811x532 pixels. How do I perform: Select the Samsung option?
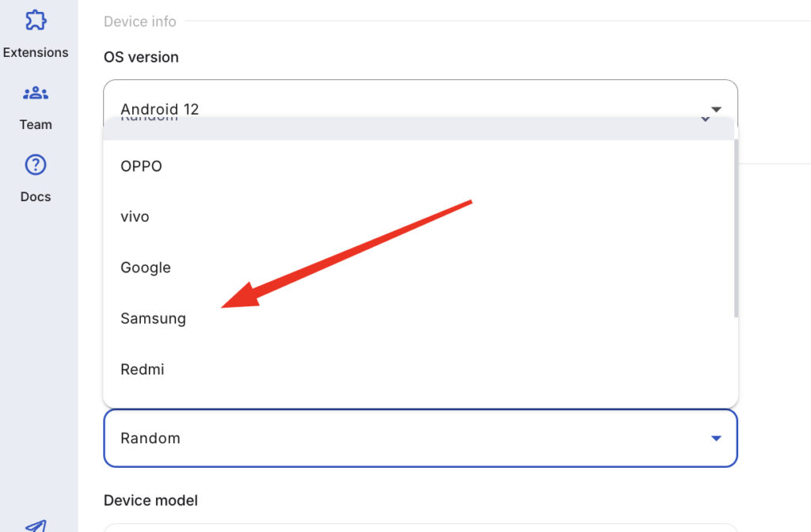[153, 318]
